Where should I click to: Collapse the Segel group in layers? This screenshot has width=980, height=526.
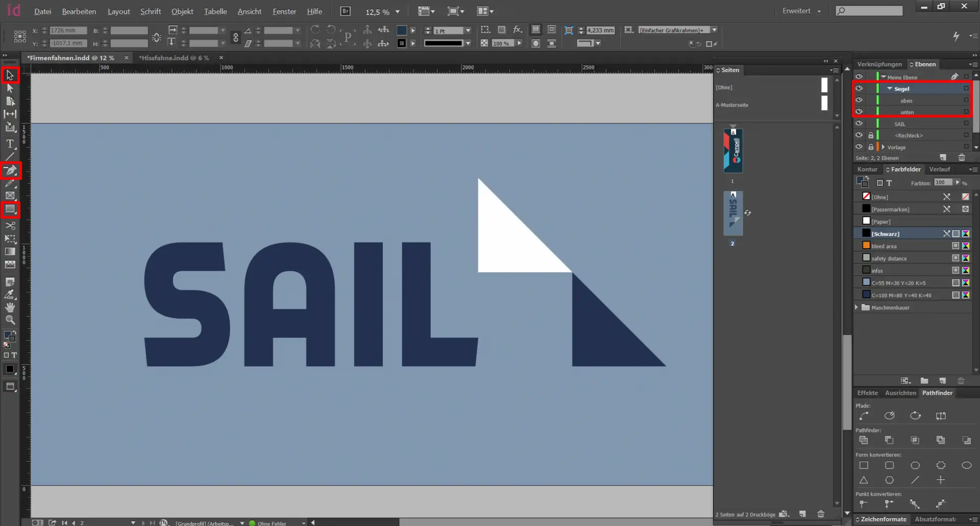pos(890,88)
